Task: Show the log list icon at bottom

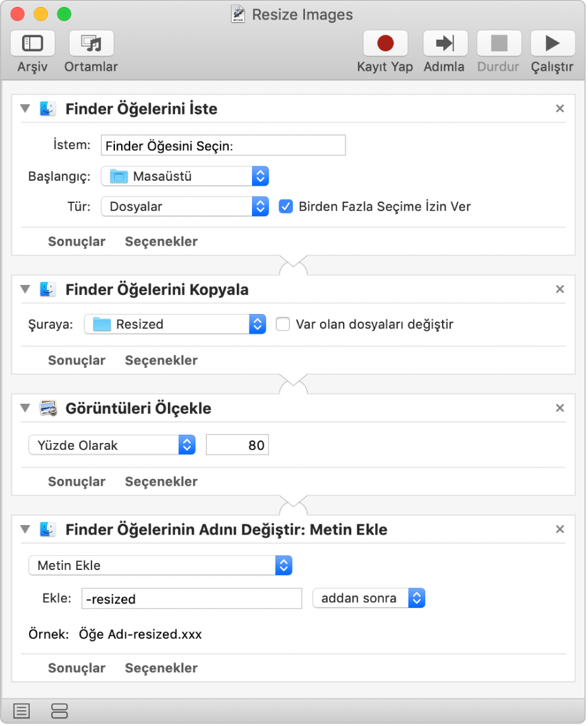Action: tap(21, 711)
